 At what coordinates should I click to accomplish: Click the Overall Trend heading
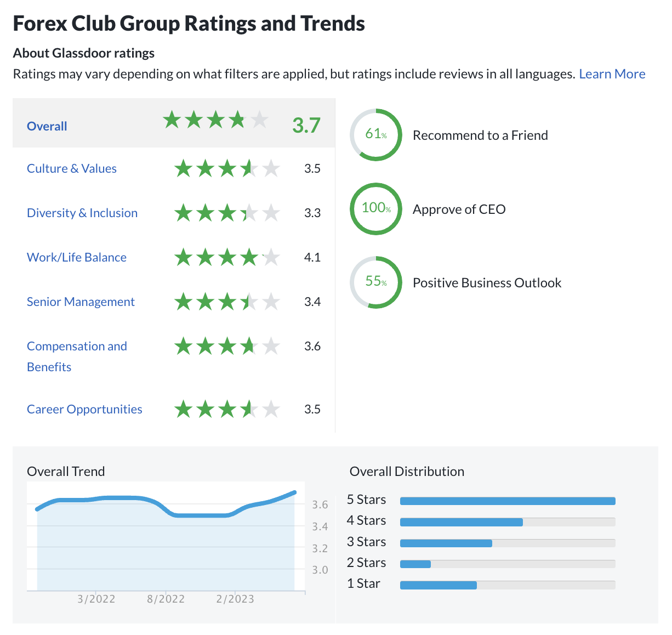pos(66,472)
